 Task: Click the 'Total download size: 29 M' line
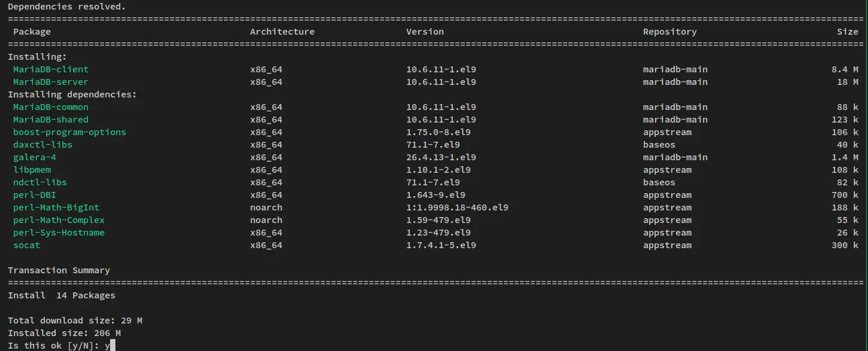[x=75, y=321]
